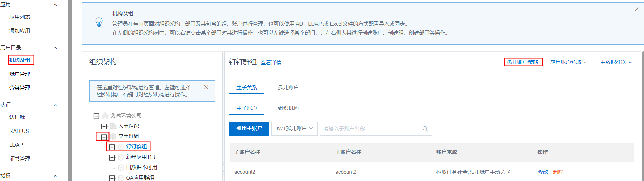Click the 测试环境公司 home icon

click(105, 116)
